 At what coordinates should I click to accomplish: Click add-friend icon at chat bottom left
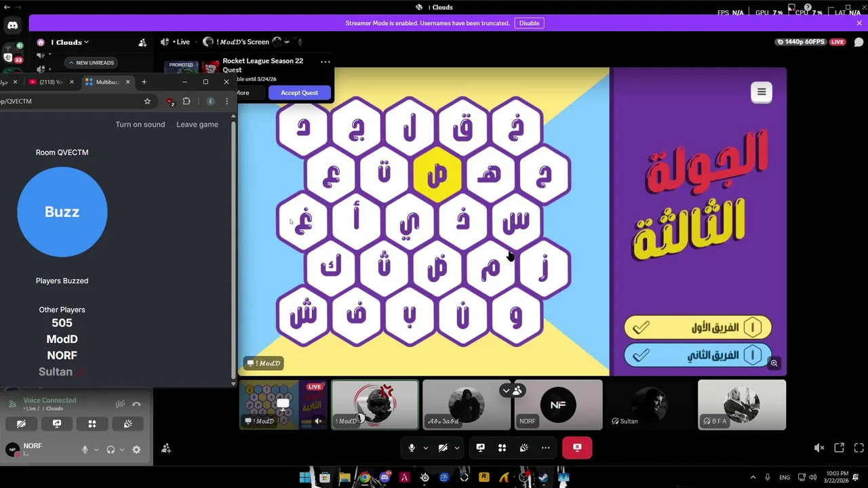pos(166,448)
